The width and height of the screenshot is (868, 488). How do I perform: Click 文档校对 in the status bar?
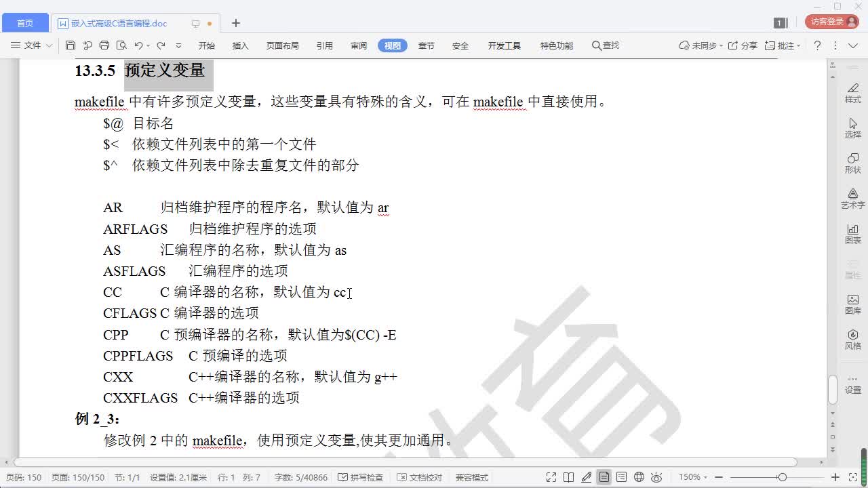[420, 477]
